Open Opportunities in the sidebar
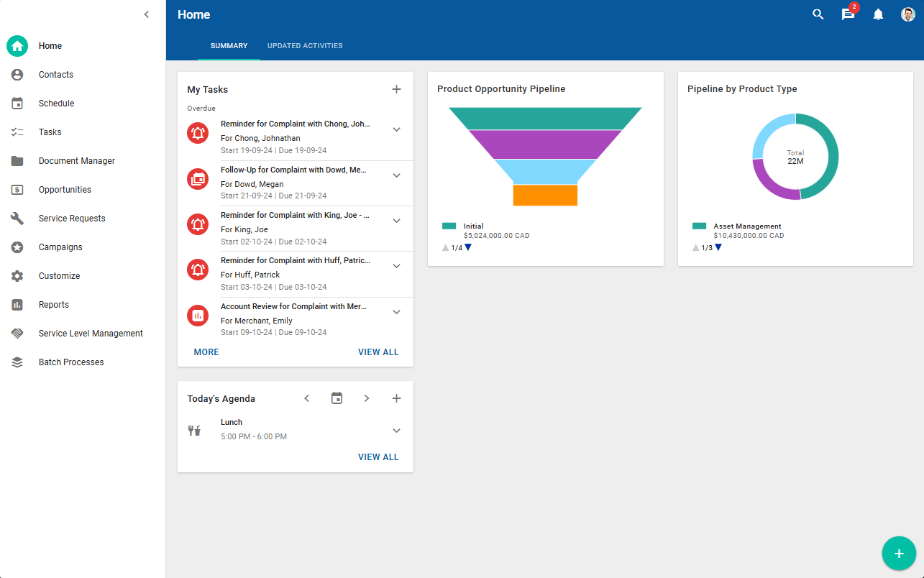 coord(65,190)
